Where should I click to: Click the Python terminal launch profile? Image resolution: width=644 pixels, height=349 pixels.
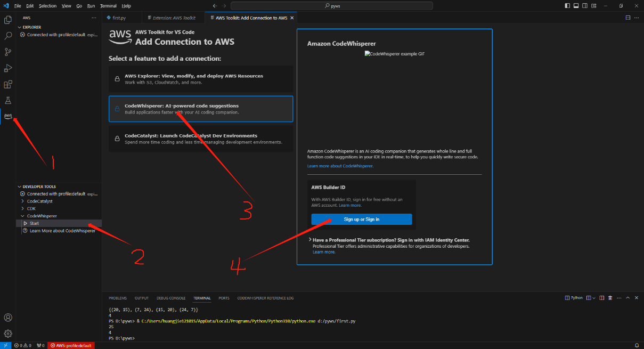tap(574, 298)
